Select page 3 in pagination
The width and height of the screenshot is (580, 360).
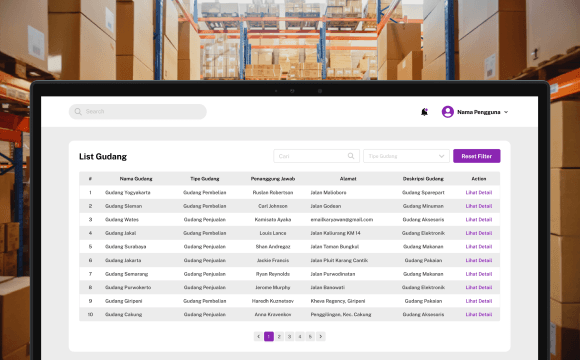pos(290,336)
